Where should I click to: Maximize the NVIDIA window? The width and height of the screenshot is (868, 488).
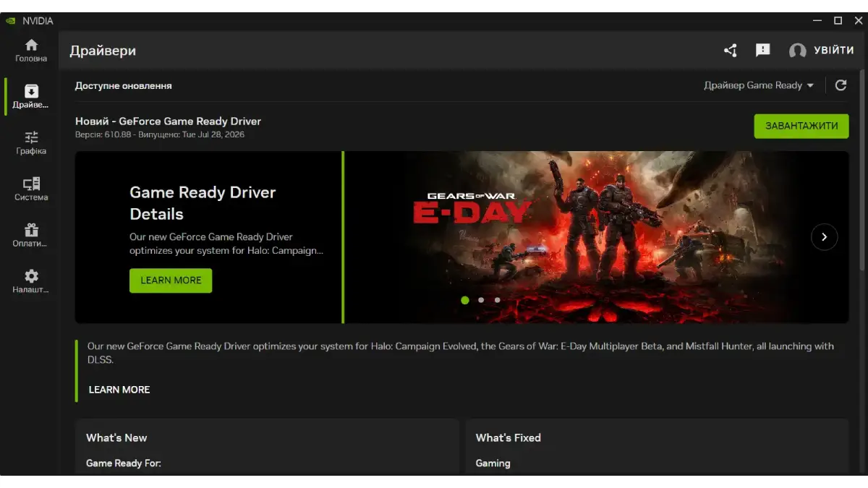(838, 21)
